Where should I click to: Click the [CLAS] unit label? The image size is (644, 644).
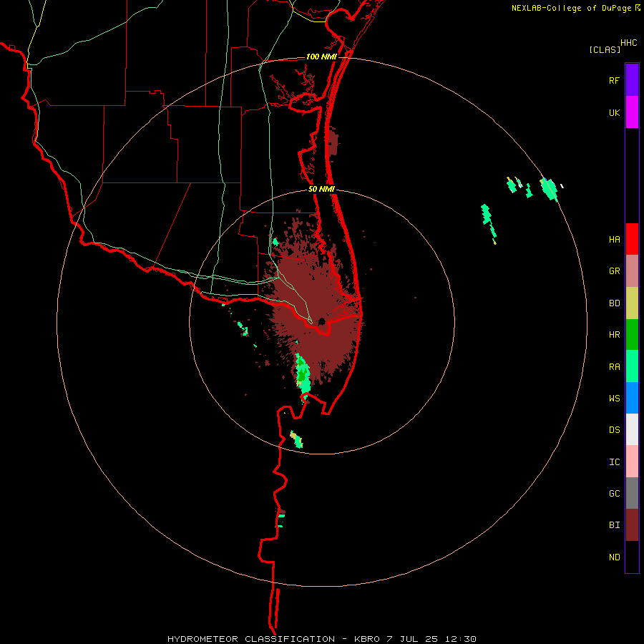[x=605, y=49]
